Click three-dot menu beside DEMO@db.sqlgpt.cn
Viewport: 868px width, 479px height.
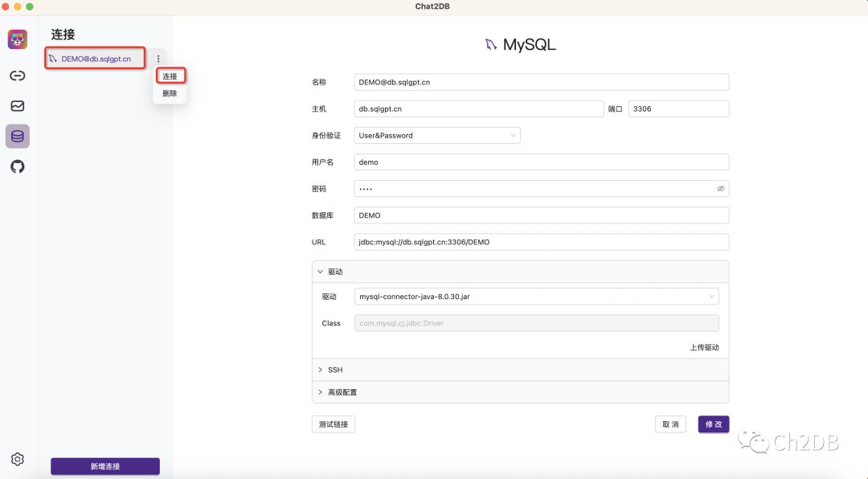click(158, 59)
